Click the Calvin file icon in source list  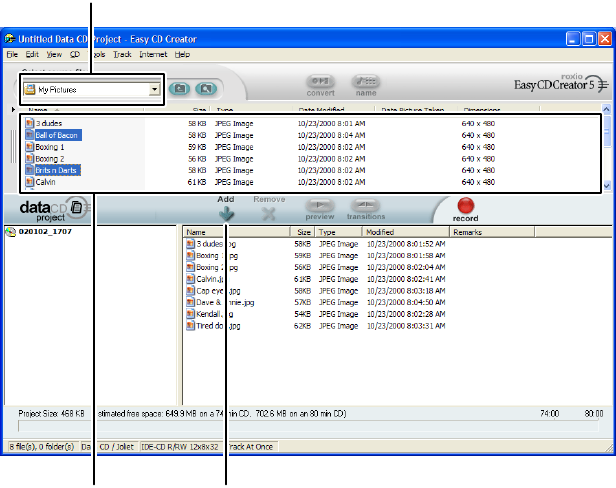coord(29,182)
